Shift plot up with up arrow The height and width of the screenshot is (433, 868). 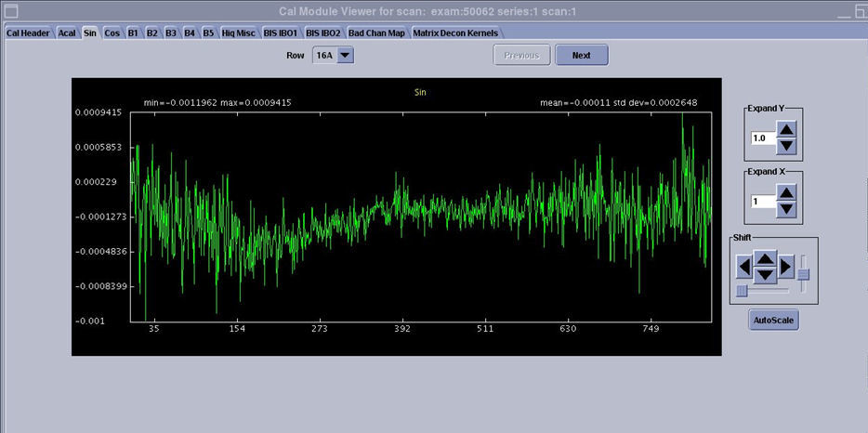(764, 260)
